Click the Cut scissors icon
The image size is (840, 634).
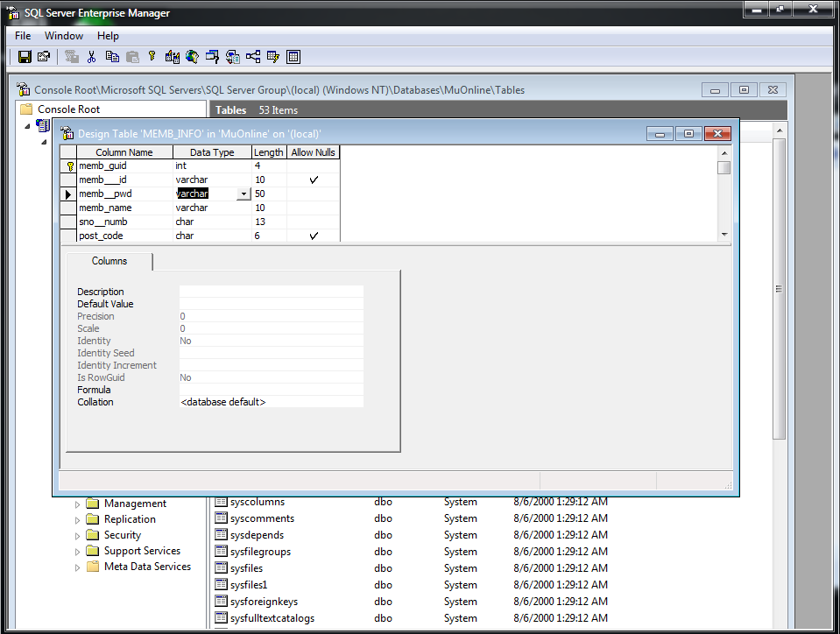tap(91, 57)
